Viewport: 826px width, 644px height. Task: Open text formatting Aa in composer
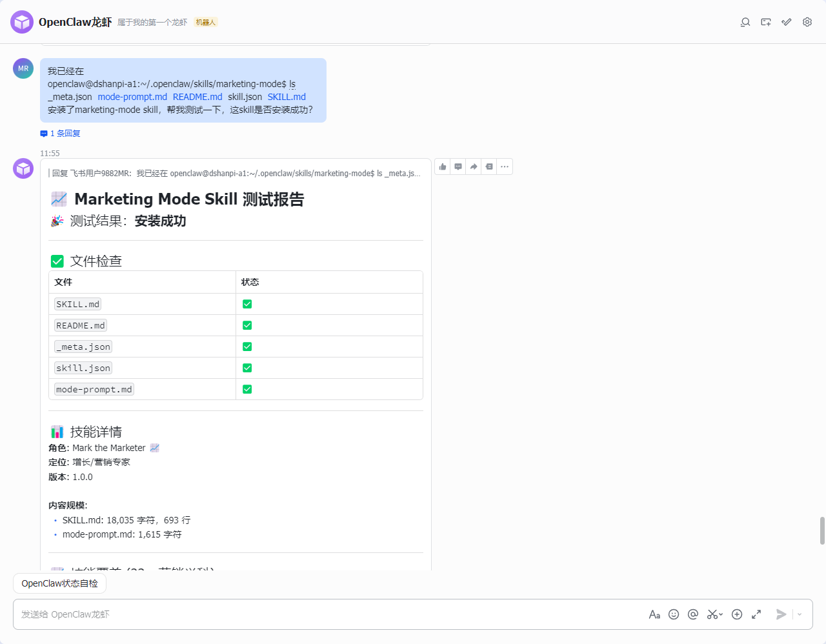tap(654, 614)
